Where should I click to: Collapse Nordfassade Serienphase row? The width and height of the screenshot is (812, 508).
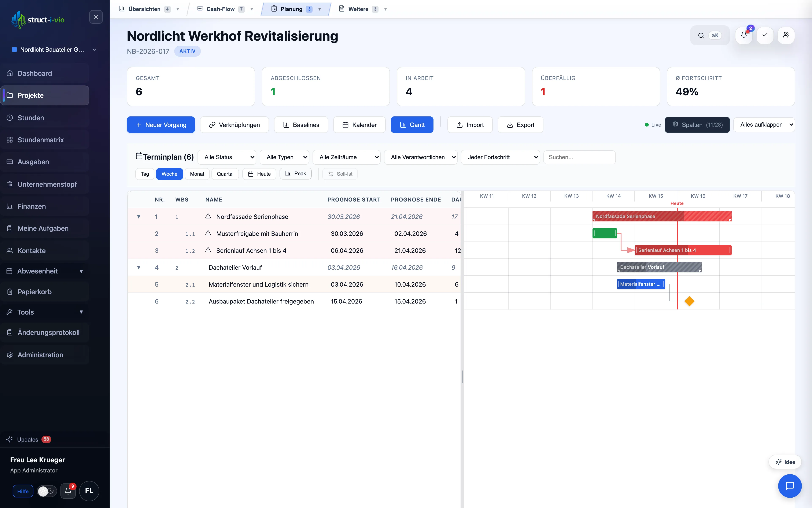tap(139, 216)
